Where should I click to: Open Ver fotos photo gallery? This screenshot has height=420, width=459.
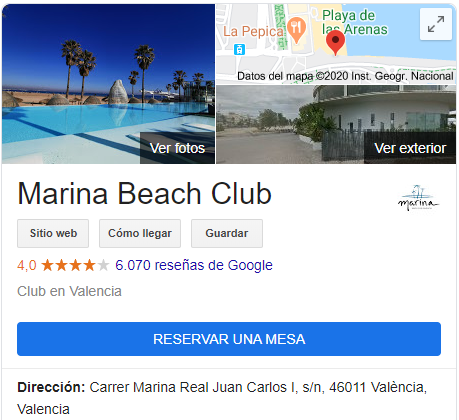coord(177,148)
